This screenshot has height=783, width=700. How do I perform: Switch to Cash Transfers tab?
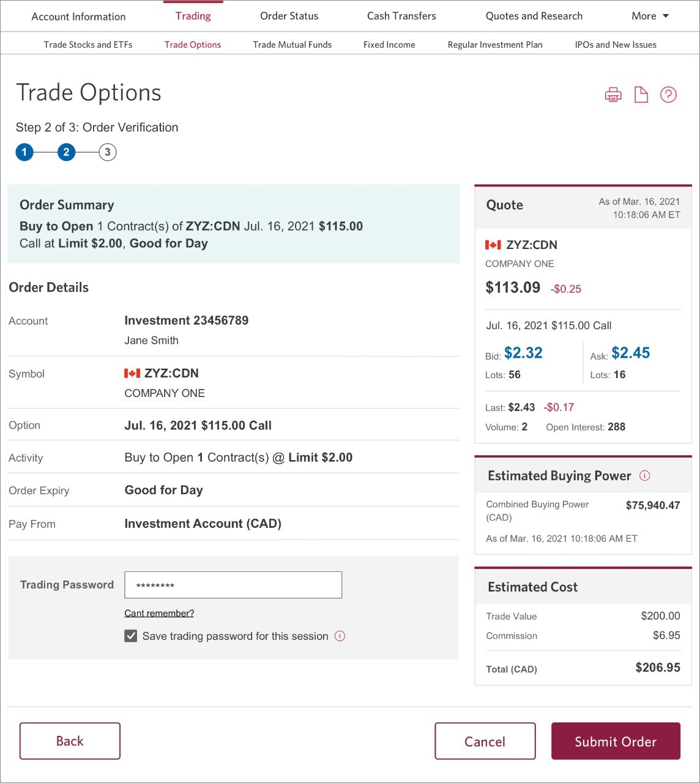click(x=401, y=16)
